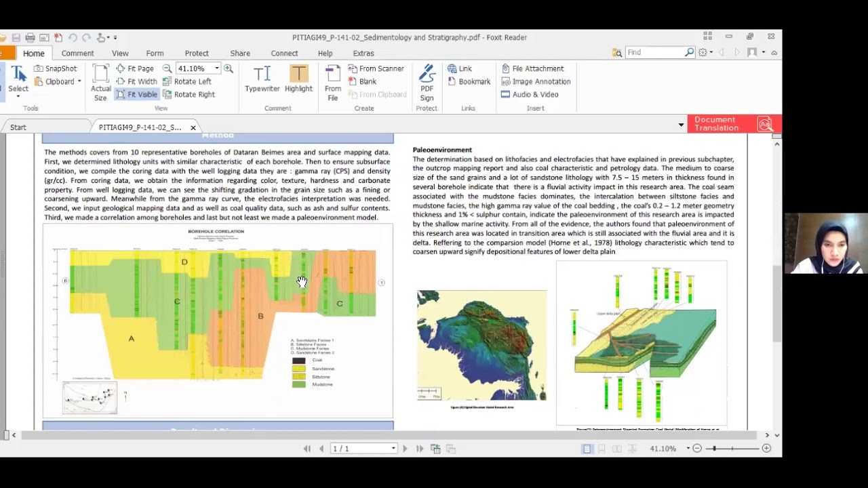Open PDF Sign tool
Viewport: 868px width, 488px height.
(427, 83)
